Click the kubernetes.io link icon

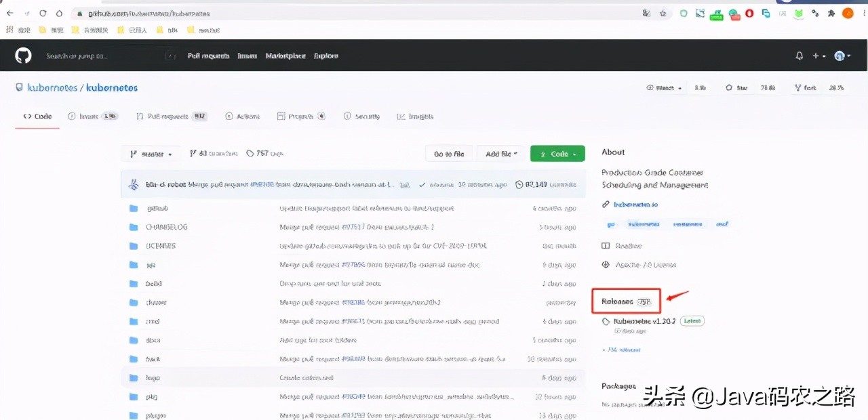(606, 205)
